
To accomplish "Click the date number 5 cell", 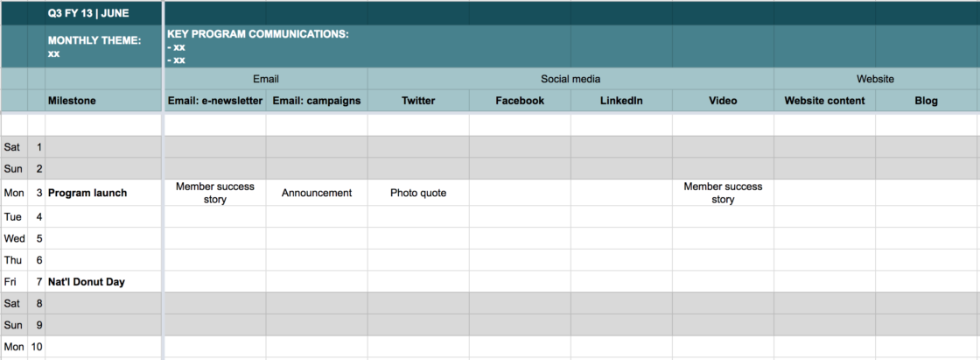I will coord(37,238).
